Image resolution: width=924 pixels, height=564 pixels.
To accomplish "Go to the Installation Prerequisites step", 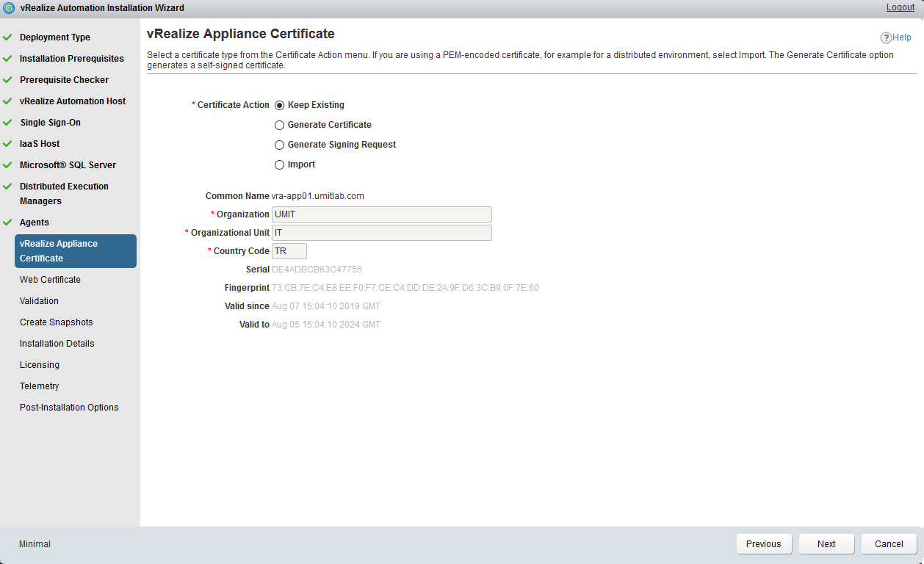I will (x=71, y=59).
